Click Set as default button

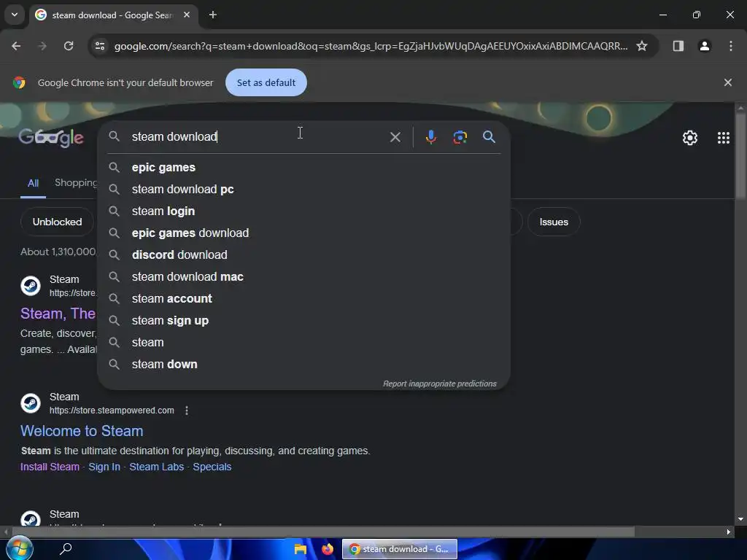click(266, 82)
